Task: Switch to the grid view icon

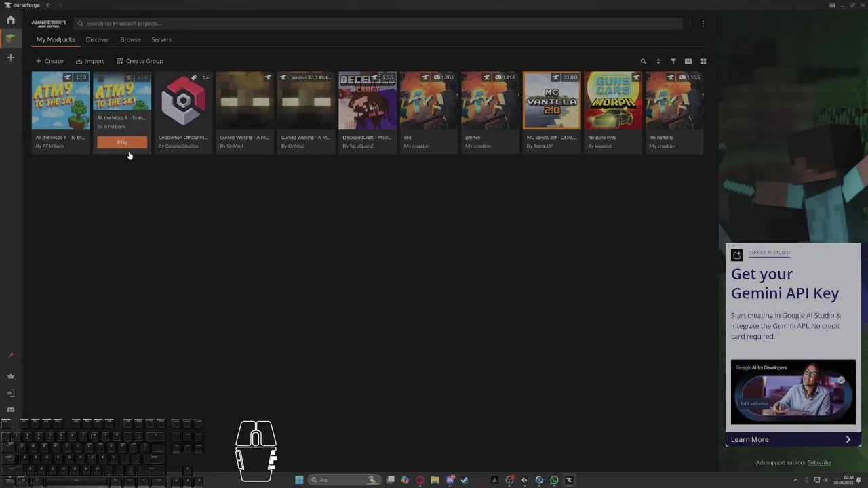Action: 703,61
